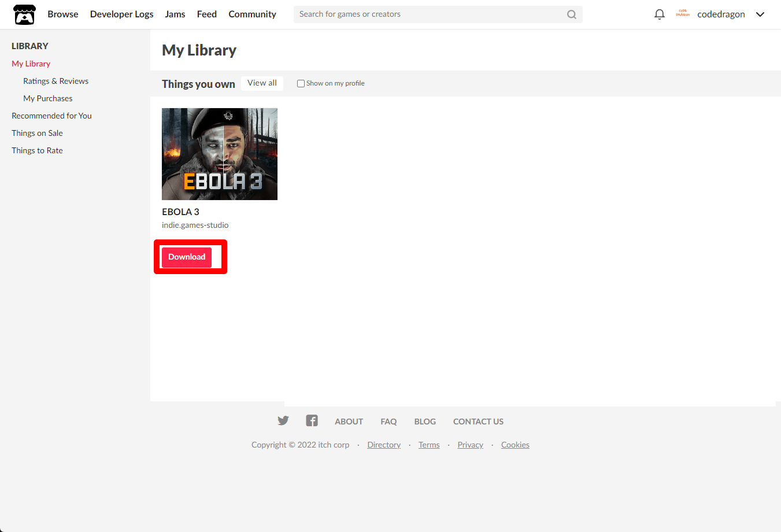The image size is (781, 532).
Task: Open the Directory link
Action: pos(384,445)
